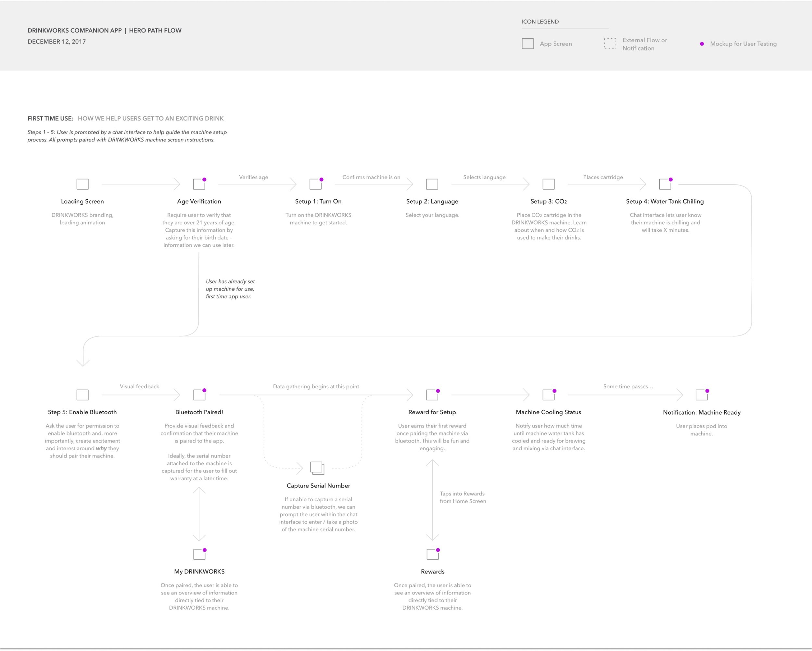Select the Reward for Setup screen icon
This screenshot has height=651, width=812.
click(x=432, y=395)
